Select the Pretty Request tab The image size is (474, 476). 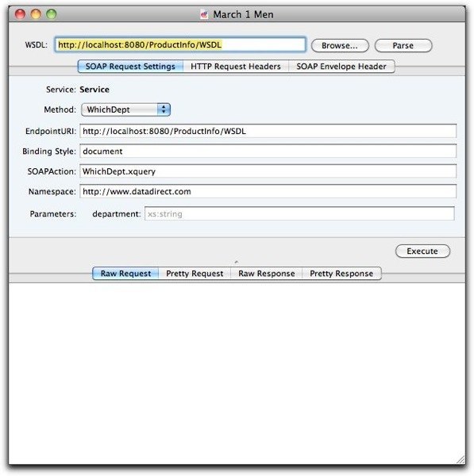tap(195, 274)
